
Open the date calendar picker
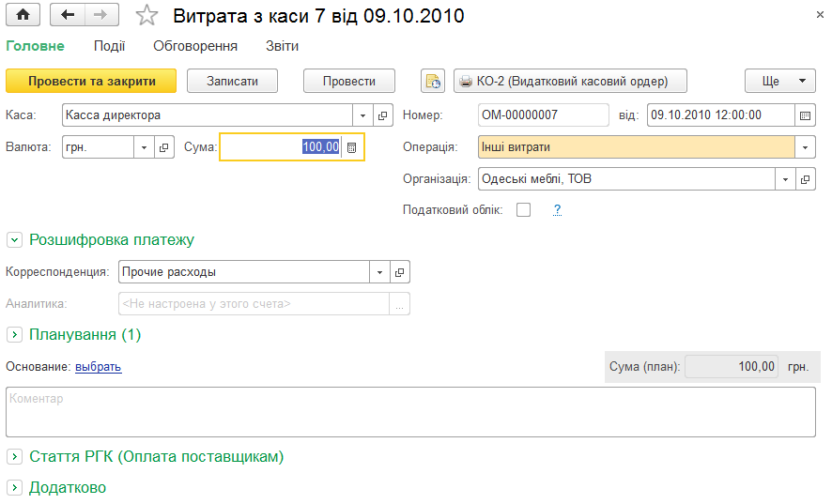pos(805,115)
